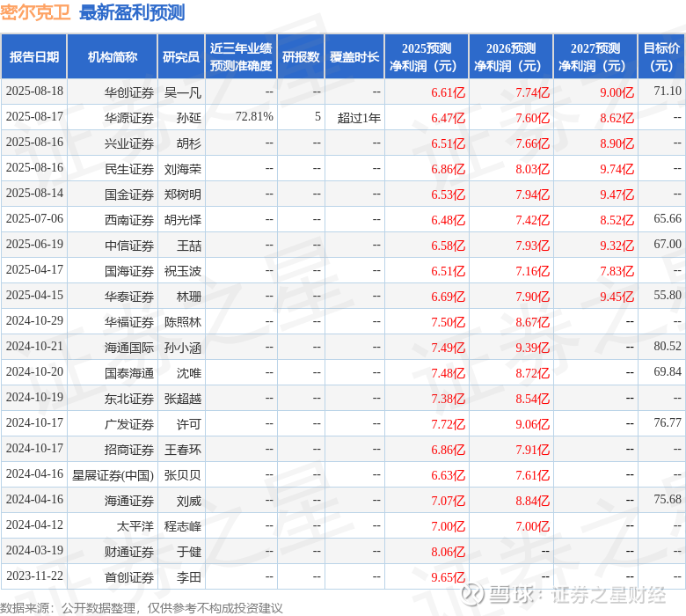Image resolution: width=686 pixels, height=616 pixels.
Task: Click the 8.06亿 forecast value
Action: [448, 552]
